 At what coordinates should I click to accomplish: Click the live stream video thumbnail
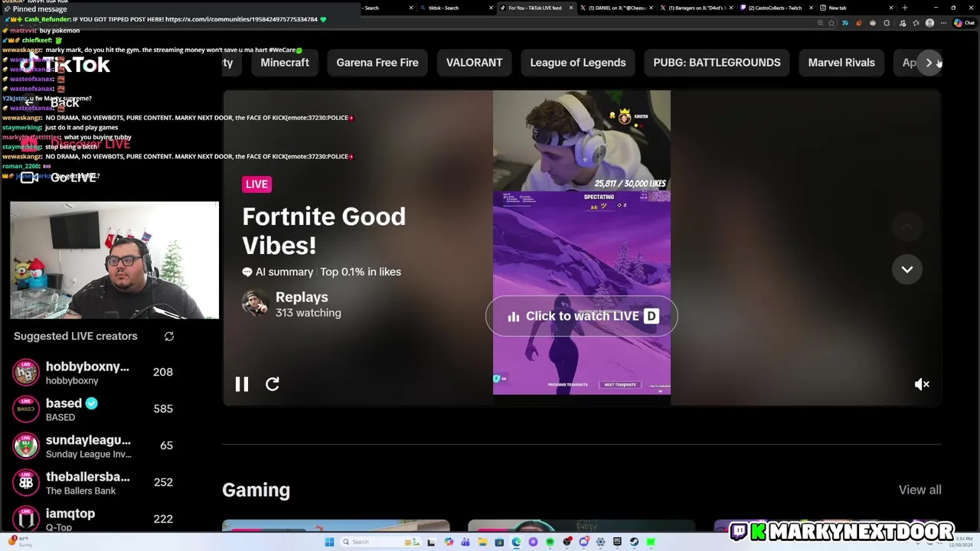[582, 243]
